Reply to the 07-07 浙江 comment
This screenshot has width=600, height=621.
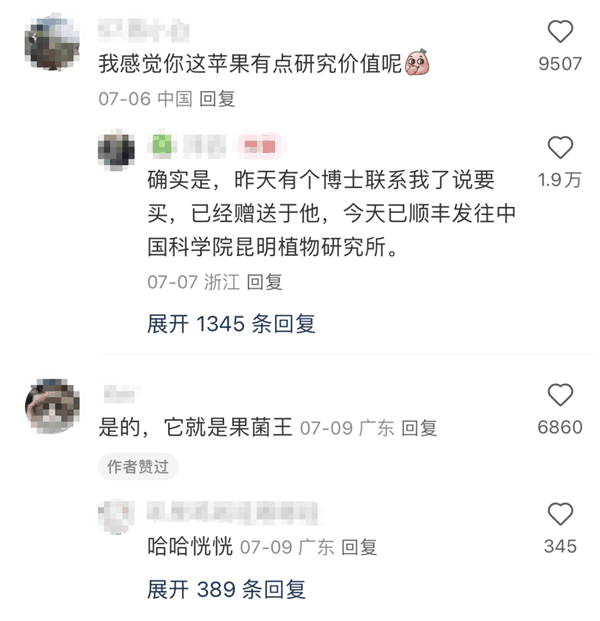pyautogui.click(x=264, y=282)
